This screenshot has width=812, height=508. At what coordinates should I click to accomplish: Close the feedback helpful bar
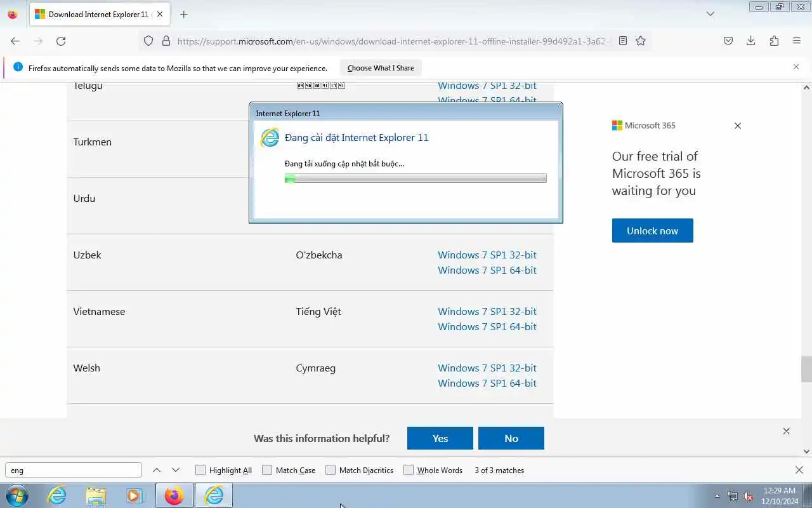tap(786, 431)
